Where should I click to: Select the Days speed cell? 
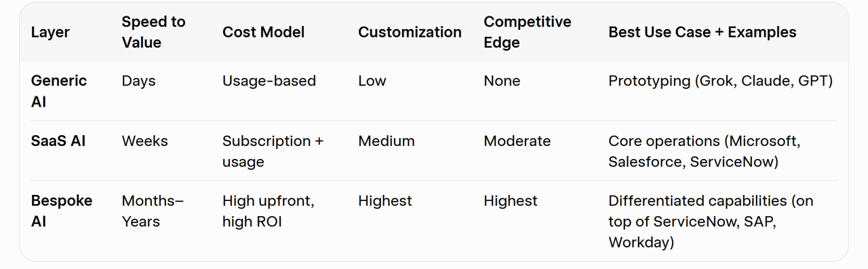(138, 81)
